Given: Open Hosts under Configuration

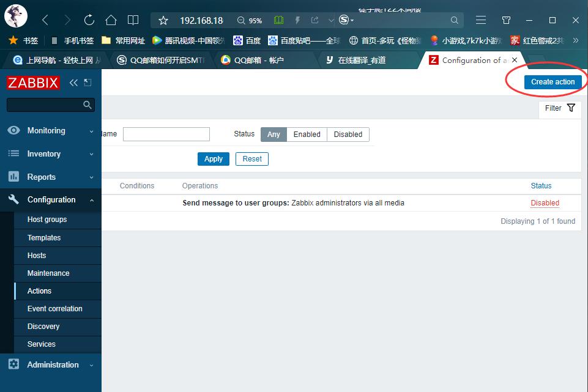Looking at the screenshot, I should 58,256.
